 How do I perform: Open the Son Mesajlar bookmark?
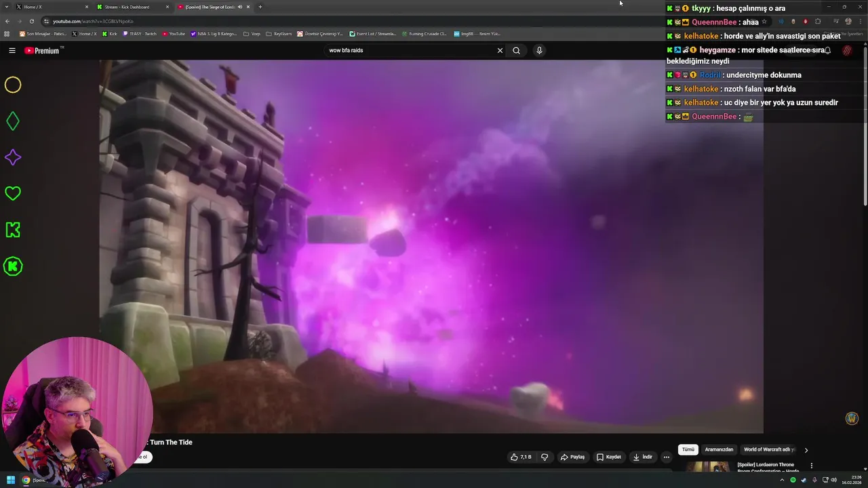coord(43,33)
